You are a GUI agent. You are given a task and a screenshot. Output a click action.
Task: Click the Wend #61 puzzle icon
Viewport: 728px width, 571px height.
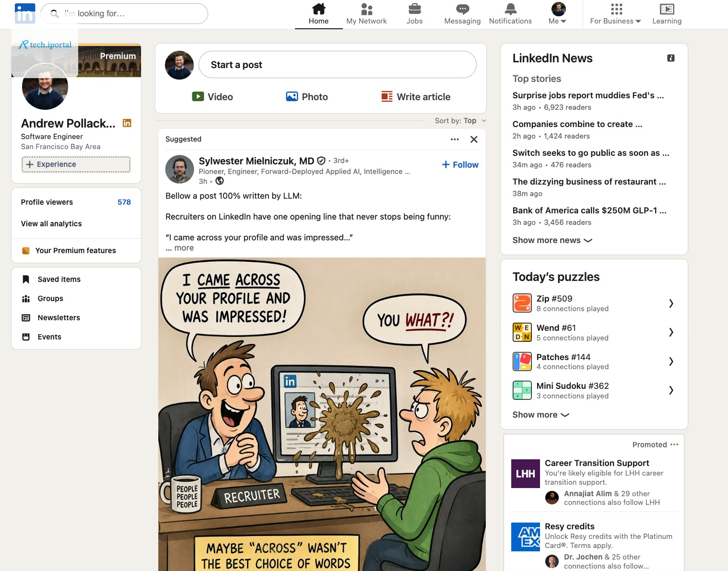(522, 332)
